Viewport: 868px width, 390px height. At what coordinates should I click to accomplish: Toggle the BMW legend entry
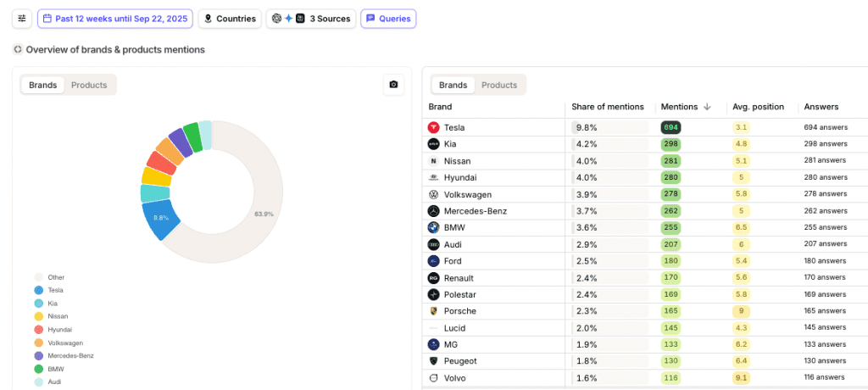(x=47, y=369)
